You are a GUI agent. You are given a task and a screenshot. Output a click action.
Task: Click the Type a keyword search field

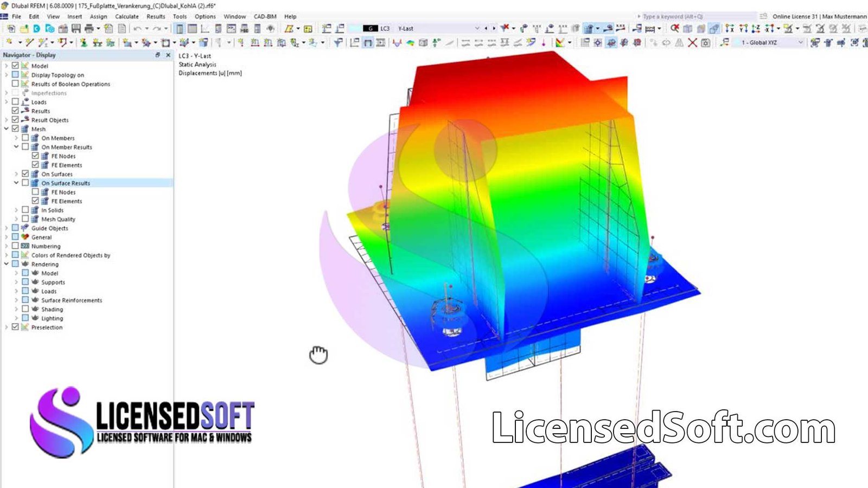pos(697,16)
